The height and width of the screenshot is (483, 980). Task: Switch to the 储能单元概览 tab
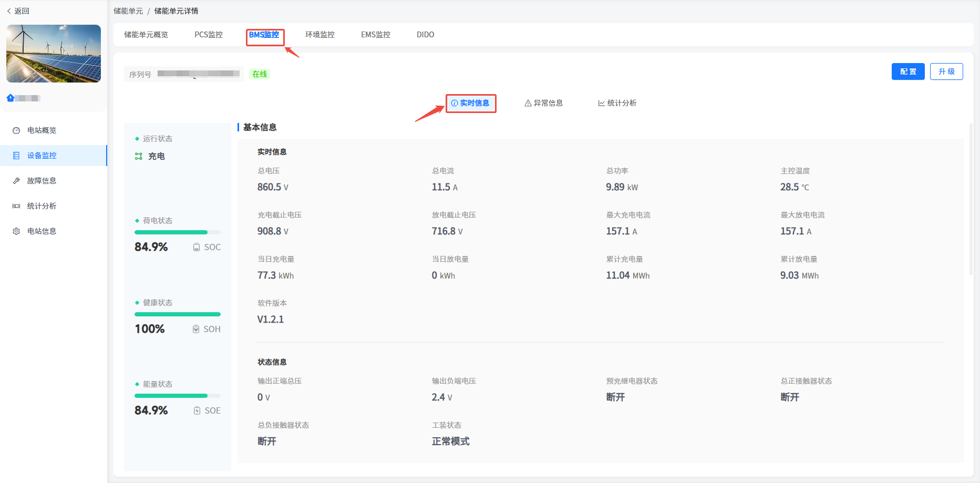tap(146, 35)
